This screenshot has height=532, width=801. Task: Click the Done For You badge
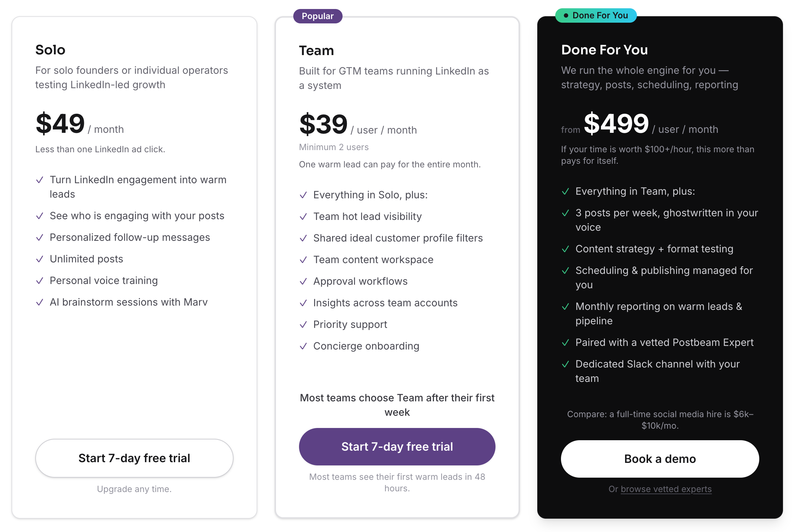[x=596, y=15]
